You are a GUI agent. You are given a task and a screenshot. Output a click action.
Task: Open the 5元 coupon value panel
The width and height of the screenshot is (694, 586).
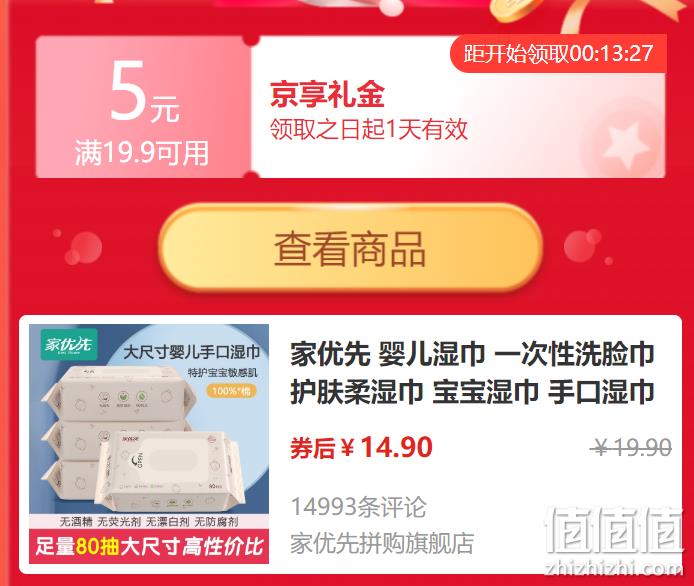(143, 107)
